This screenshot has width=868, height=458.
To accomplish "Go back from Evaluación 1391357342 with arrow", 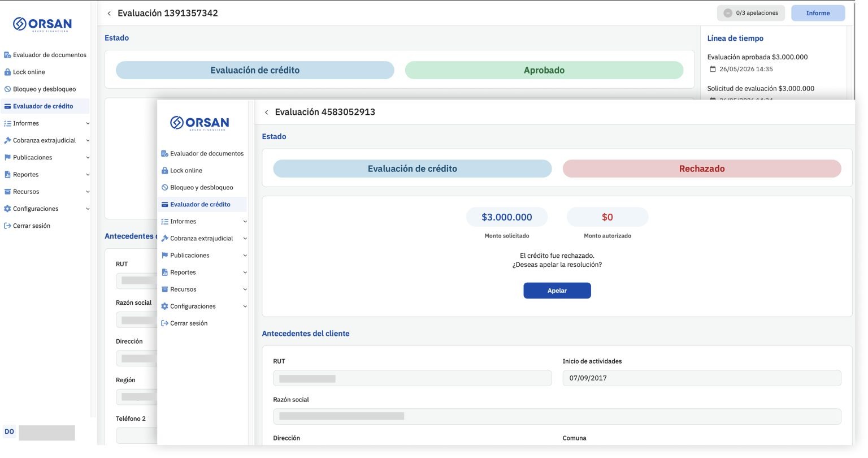I will 109,13.
